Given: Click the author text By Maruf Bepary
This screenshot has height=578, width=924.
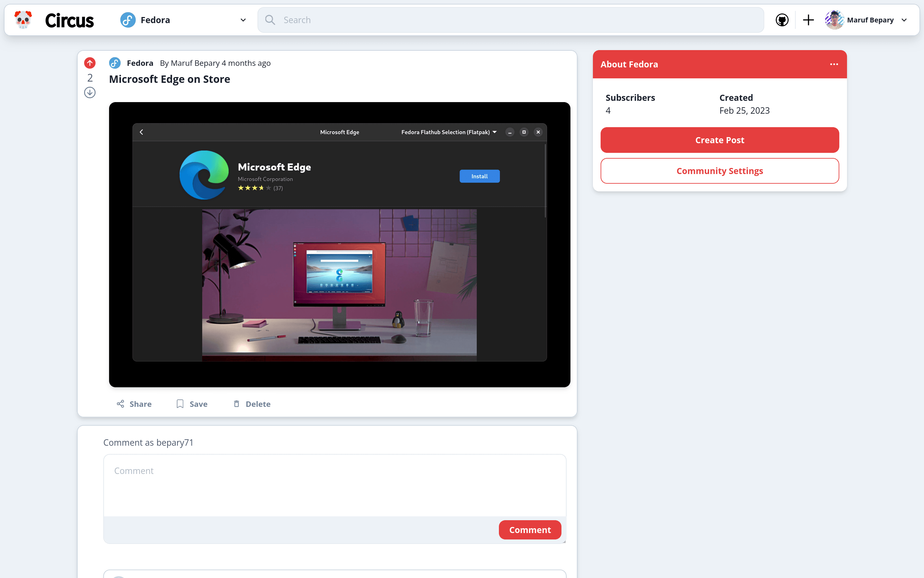Looking at the screenshot, I should (x=190, y=63).
